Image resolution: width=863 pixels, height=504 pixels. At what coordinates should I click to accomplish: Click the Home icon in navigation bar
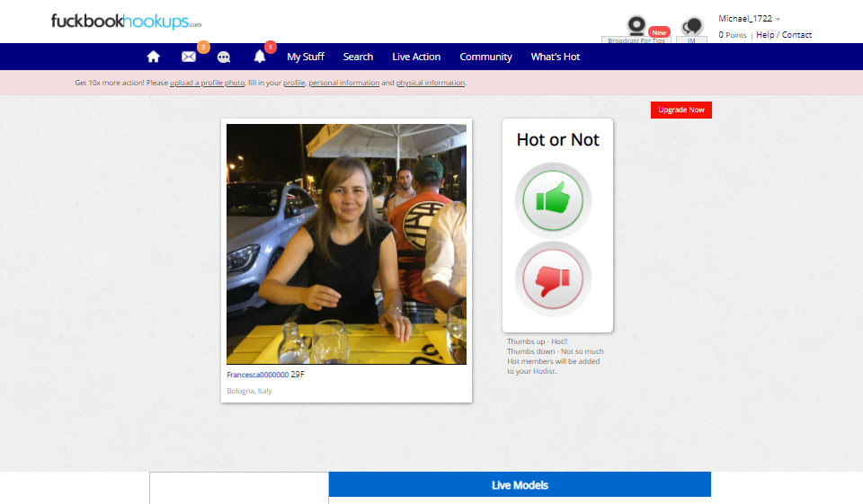coord(153,57)
